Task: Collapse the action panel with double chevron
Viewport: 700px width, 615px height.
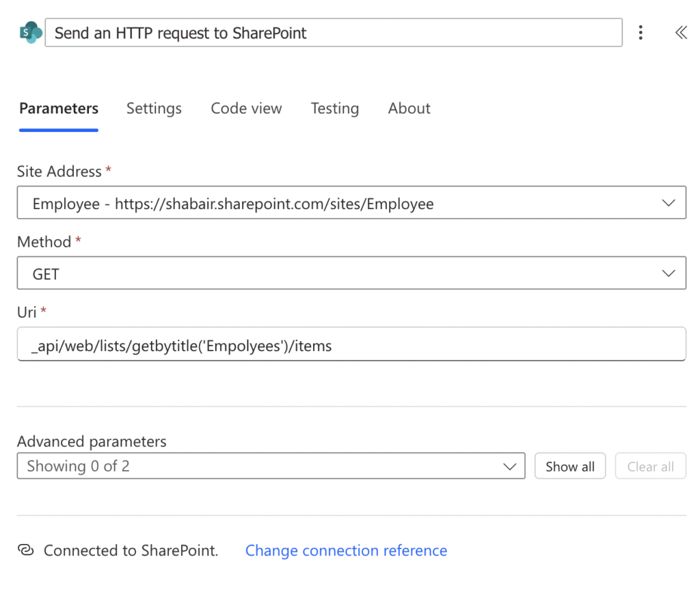Action: pyautogui.click(x=681, y=32)
